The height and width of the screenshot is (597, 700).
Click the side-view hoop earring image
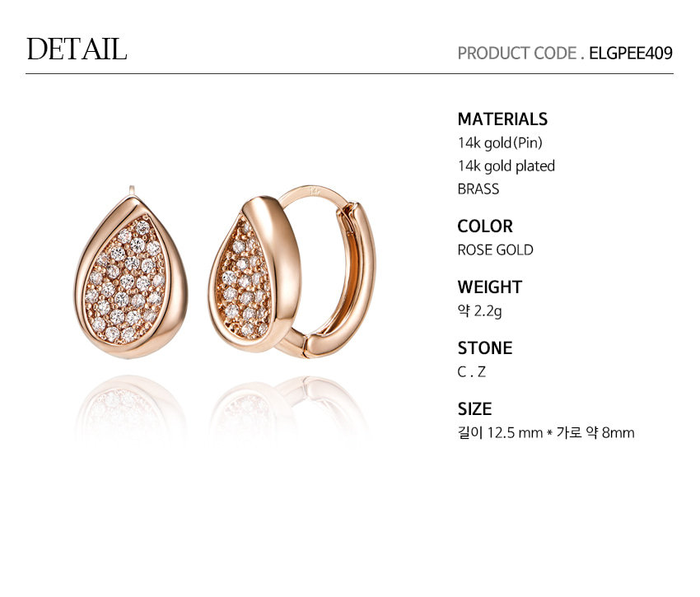tap(292, 272)
